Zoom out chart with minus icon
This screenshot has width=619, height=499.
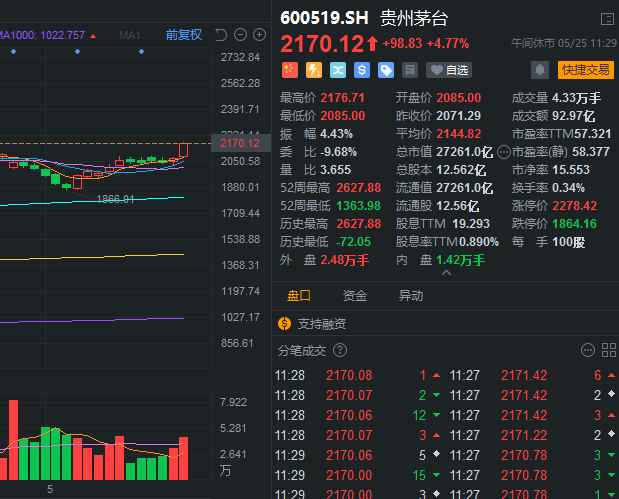click(x=240, y=35)
